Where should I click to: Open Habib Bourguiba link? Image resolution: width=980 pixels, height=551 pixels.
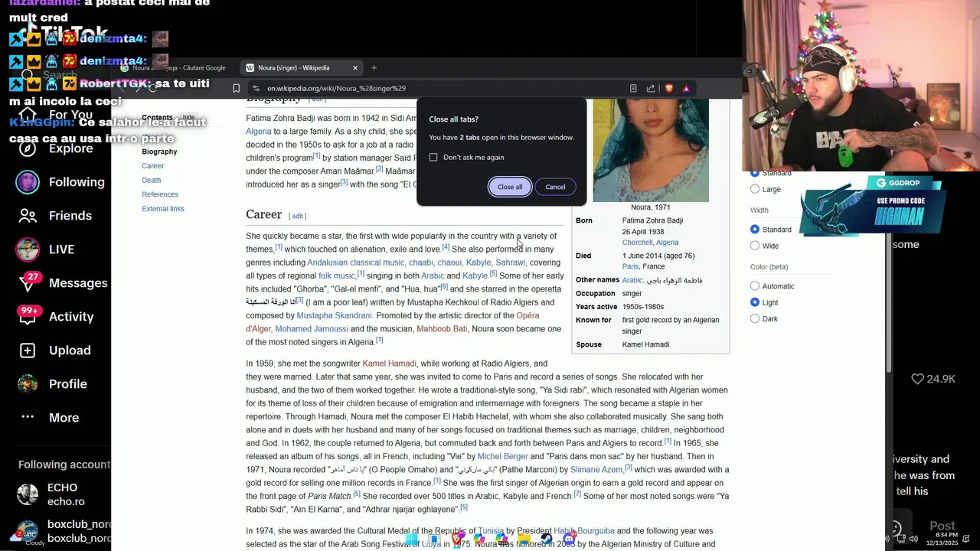pos(584,531)
